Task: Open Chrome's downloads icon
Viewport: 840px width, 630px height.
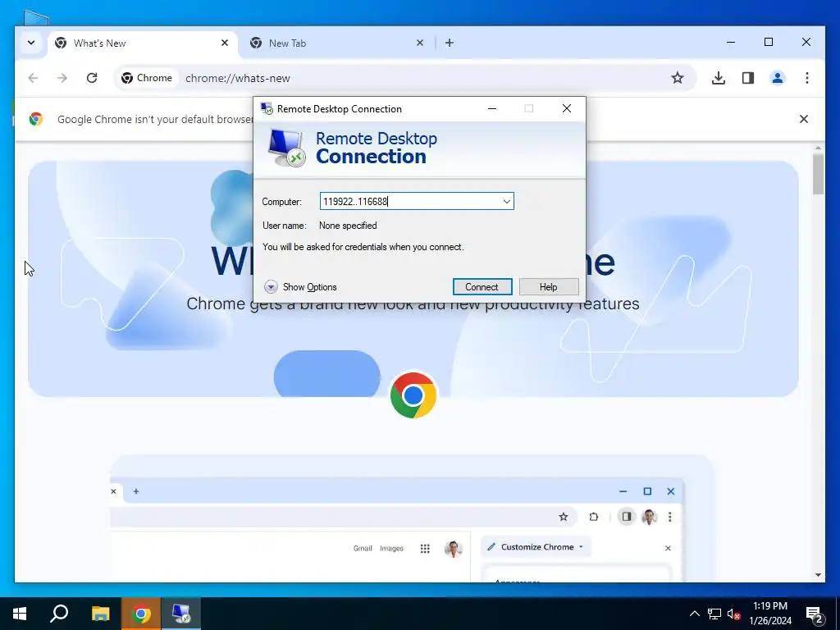Action: click(719, 78)
